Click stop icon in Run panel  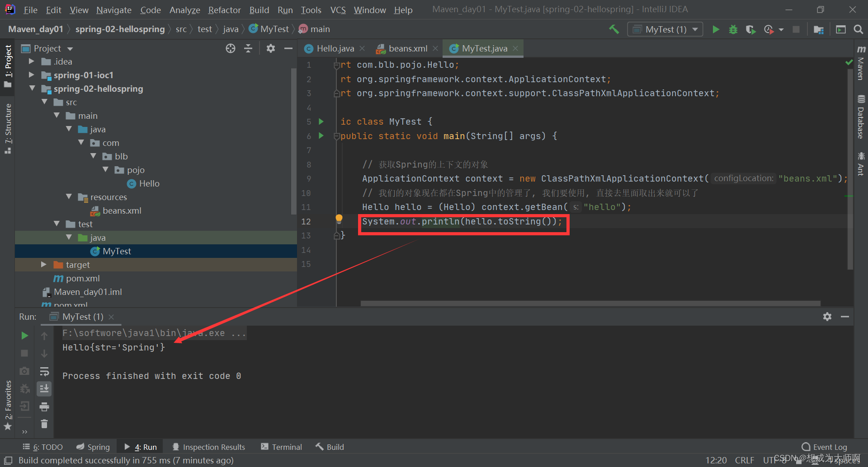click(25, 353)
